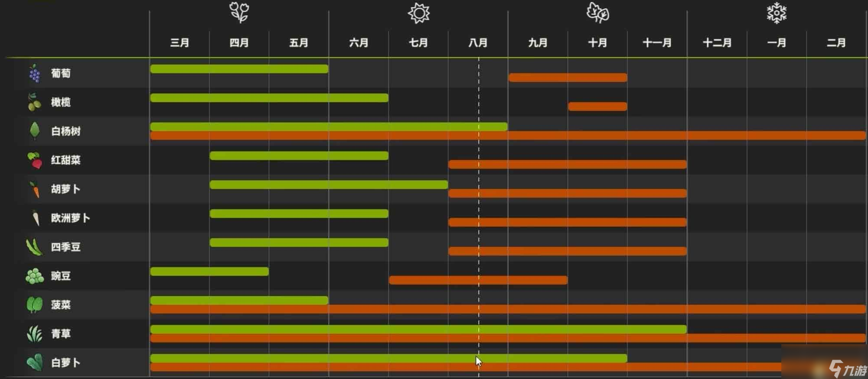Select the 十一月 month column header

point(657,43)
